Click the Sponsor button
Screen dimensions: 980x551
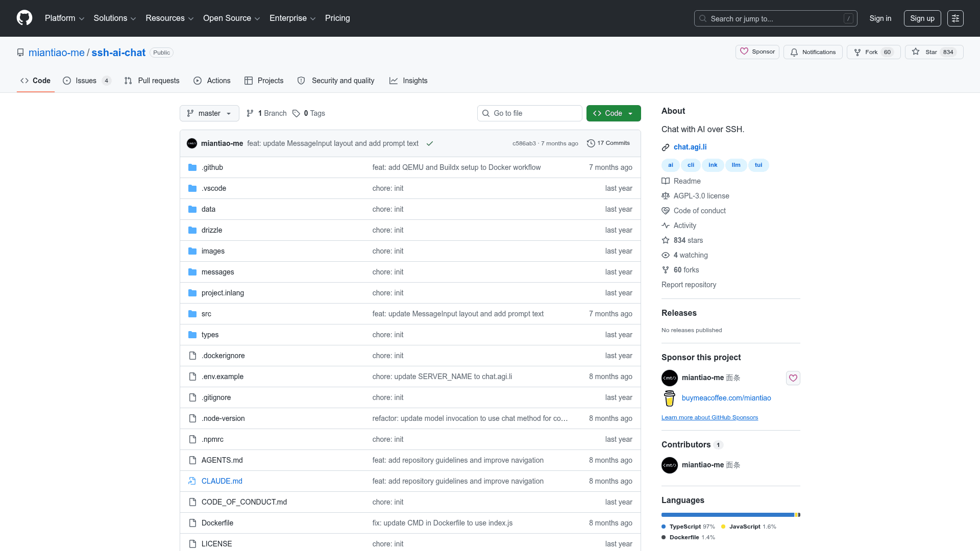[757, 52]
